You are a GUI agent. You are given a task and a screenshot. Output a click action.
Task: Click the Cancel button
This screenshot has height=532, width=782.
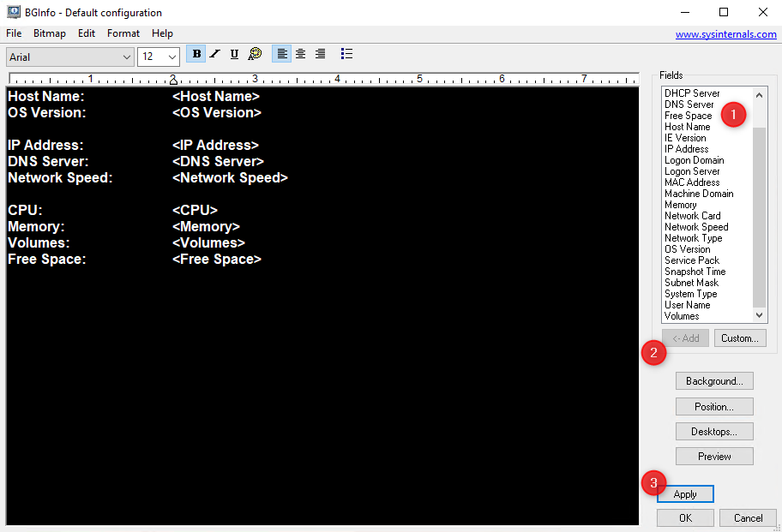pos(748,518)
